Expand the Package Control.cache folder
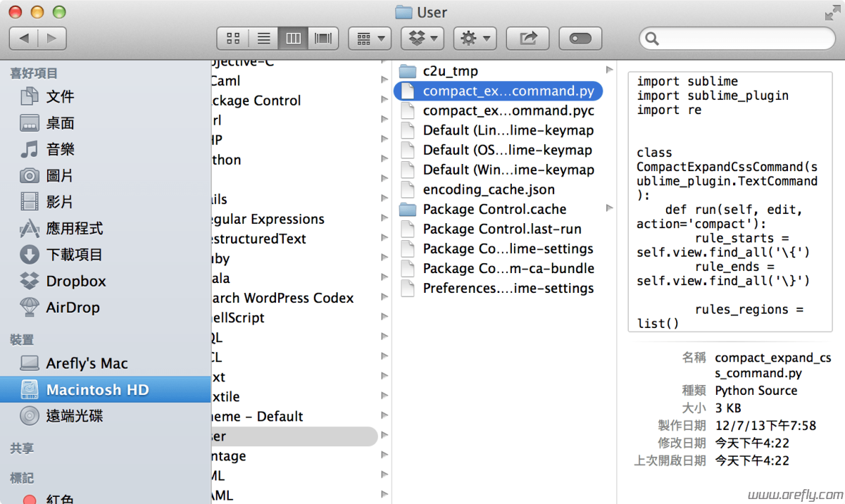The width and height of the screenshot is (845, 504). tap(608, 209)
